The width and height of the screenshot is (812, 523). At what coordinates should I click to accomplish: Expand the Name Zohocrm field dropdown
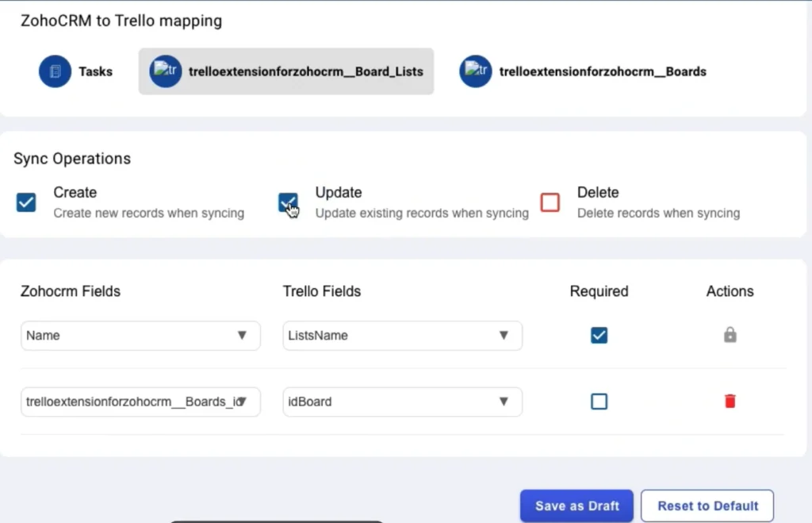coord(140,336)
